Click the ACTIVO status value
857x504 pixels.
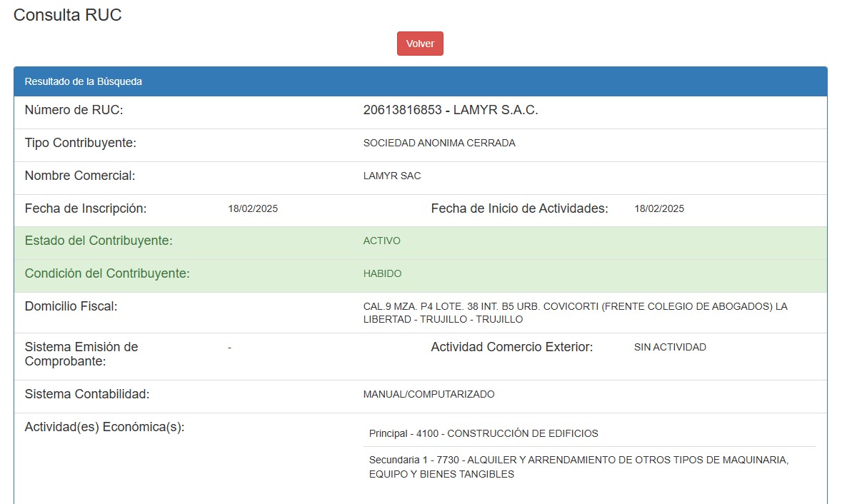pyautogui.click(x=381, y=241)
